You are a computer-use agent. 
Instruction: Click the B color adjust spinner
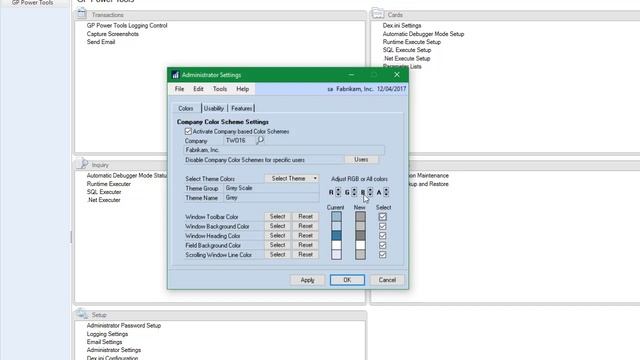370,192
